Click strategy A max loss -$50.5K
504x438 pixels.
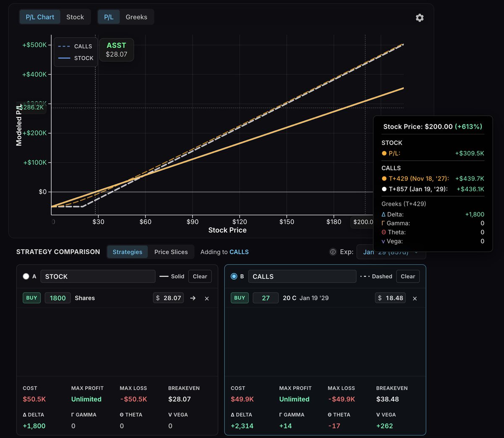click(133, 399)
